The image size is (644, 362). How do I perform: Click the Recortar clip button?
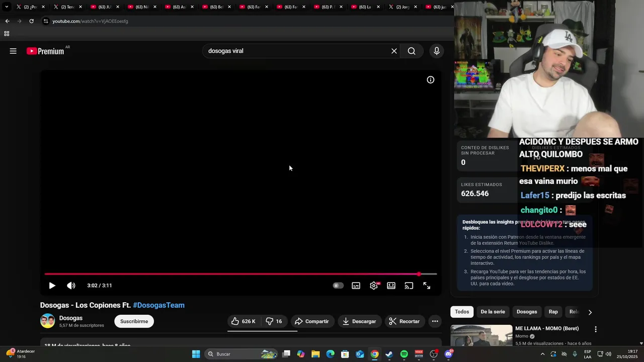pos(405,321)
